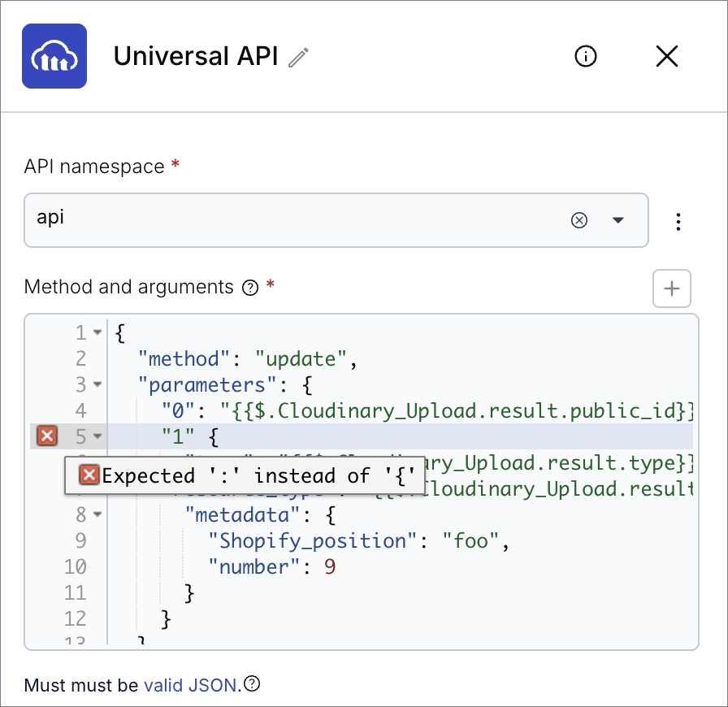Click into the API namespace field showing api
Viewport: 728px width, 707px height.
pos(336,220)
